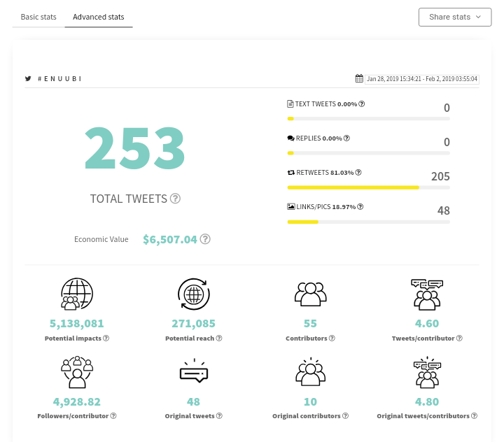Click help icon next to Retweets percentage
The width and height of the screenshot is (504, 442).
coord(358,173)
